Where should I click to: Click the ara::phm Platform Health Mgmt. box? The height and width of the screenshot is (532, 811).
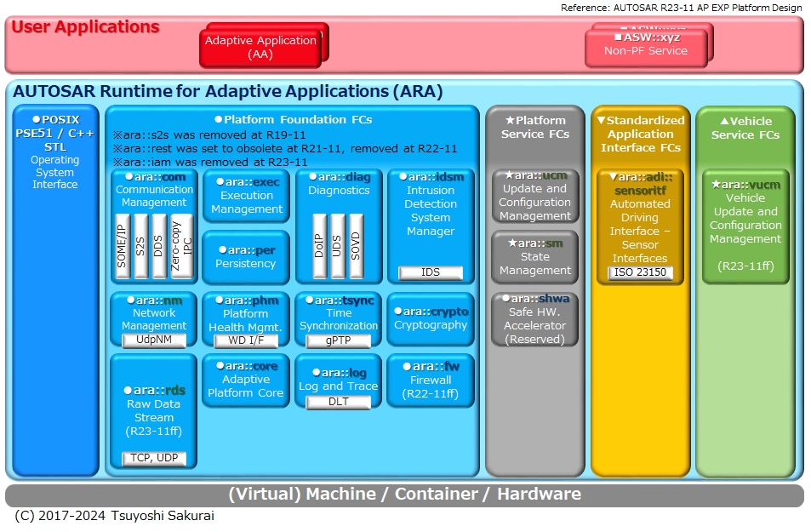click(x=246, y=314)
